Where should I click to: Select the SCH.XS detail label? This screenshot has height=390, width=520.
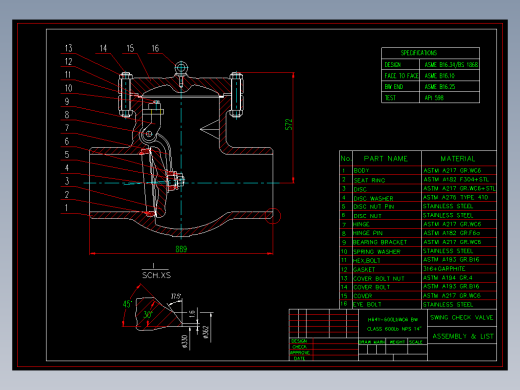click(x=156, y=275)
